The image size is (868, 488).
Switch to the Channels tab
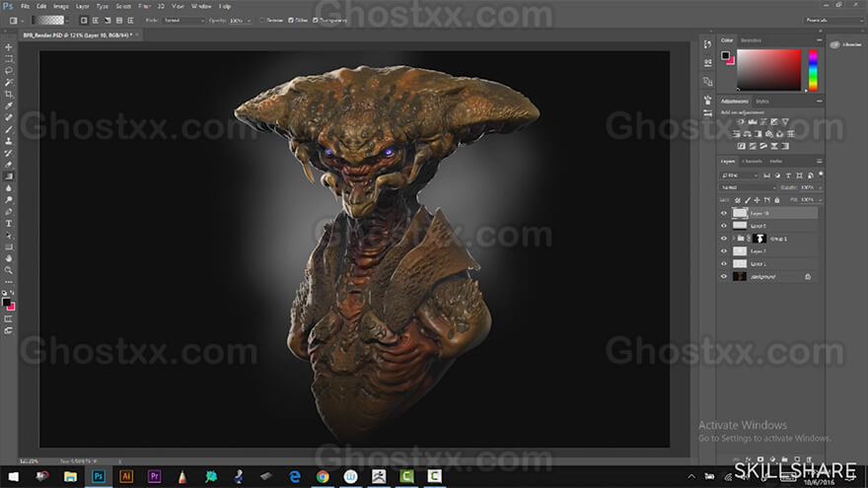point(753,162)
